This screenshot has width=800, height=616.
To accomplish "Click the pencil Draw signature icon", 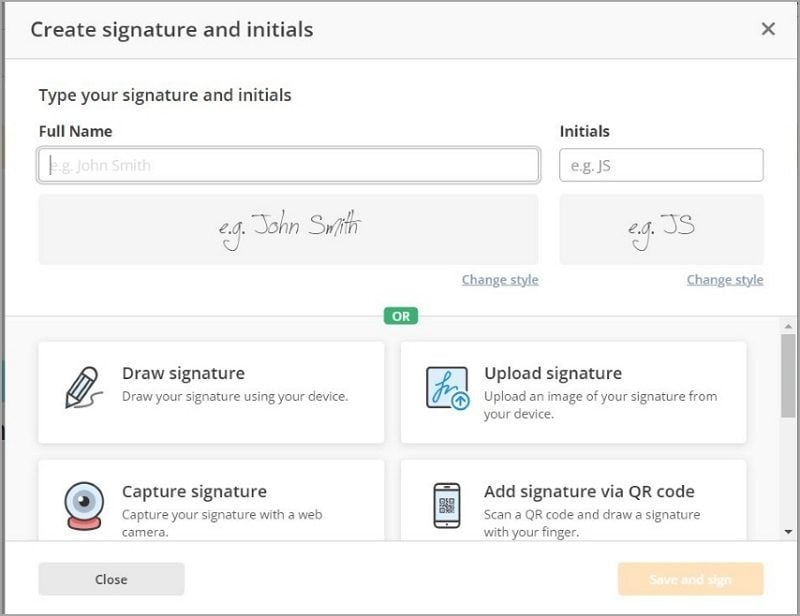I will coord(84,388).
